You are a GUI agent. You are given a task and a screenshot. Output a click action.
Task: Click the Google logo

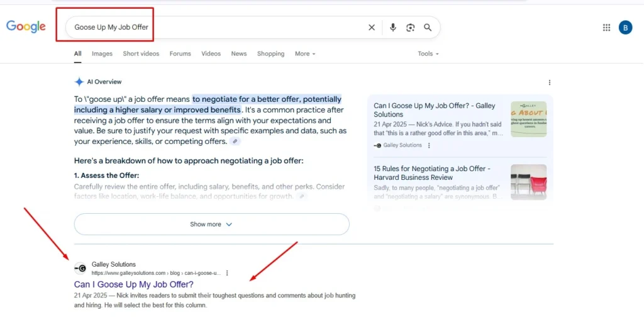click(26, 26)
